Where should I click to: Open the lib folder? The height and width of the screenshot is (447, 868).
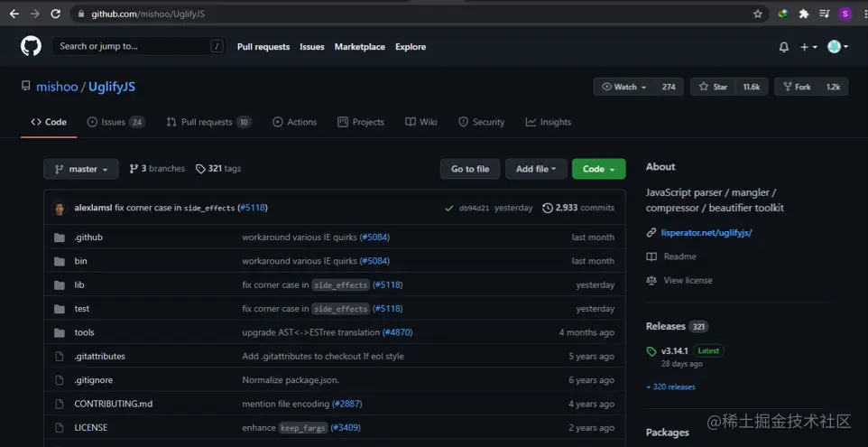[x=79, y=284]
